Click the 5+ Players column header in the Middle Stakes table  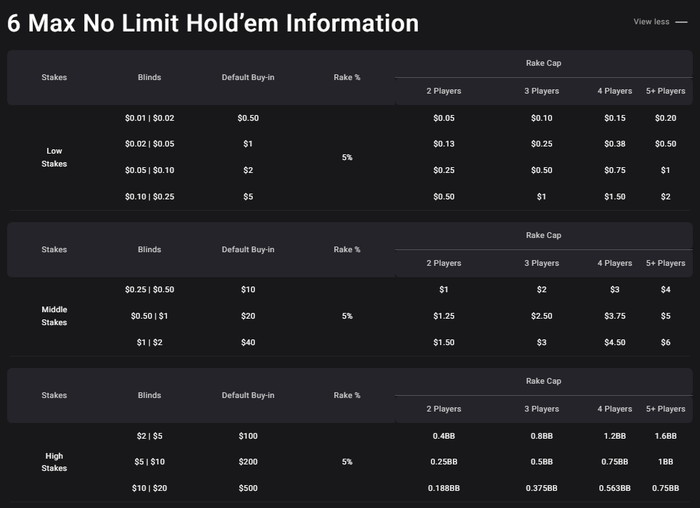(x=665, y=263)
